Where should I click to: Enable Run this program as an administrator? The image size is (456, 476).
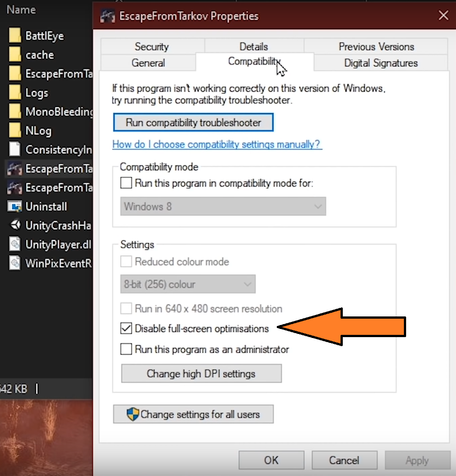(x=126, y=349)
